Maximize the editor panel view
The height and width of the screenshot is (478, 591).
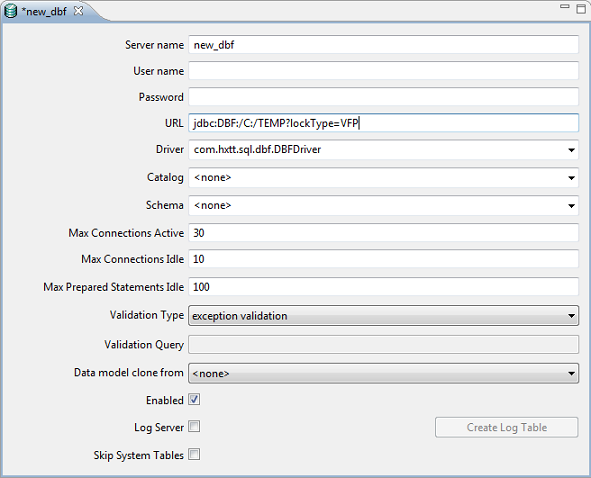tap(581, 8)
